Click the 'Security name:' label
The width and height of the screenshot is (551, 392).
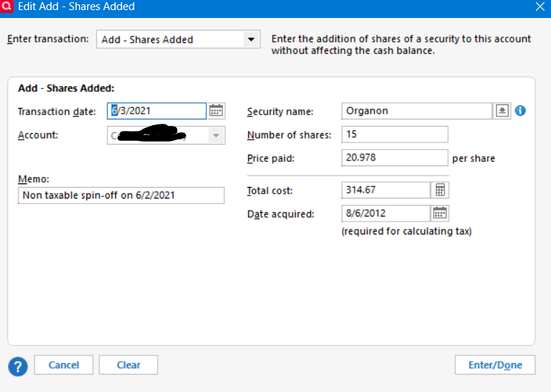point(280,111)
